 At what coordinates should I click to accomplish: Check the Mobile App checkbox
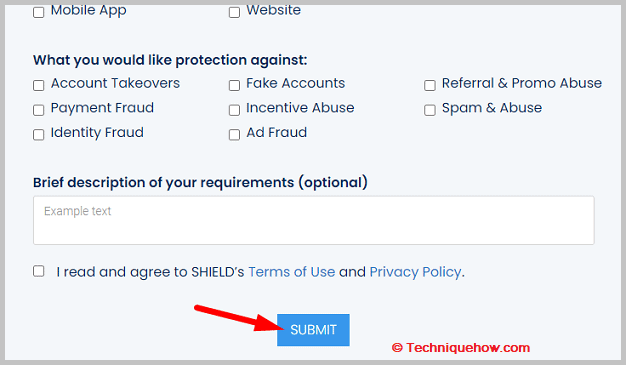point(38,12)
